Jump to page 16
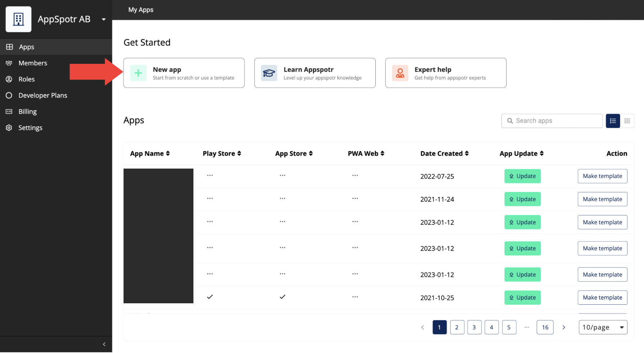The image size is (644, 353). coord(545,327)
